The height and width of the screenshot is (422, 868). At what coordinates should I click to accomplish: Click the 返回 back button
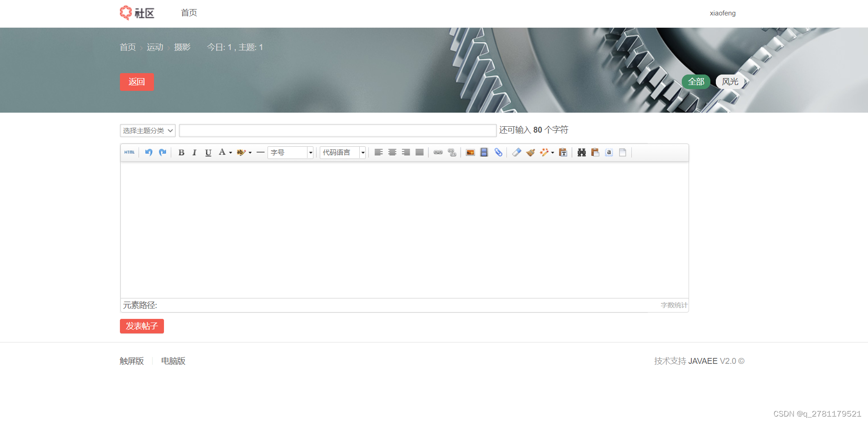137,82
